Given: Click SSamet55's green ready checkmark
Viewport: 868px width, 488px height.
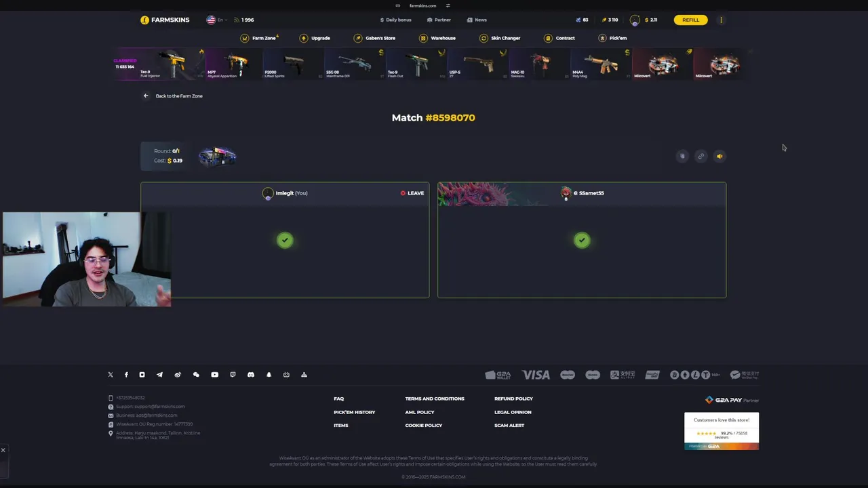Looking at the screenshot, I should pyautogui.click(x=582, y=240).
